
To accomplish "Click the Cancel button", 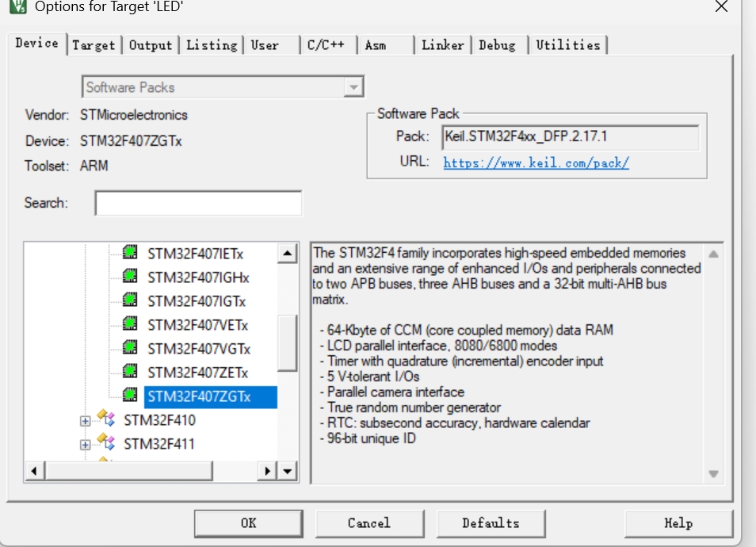I will (x=369, y=523).
